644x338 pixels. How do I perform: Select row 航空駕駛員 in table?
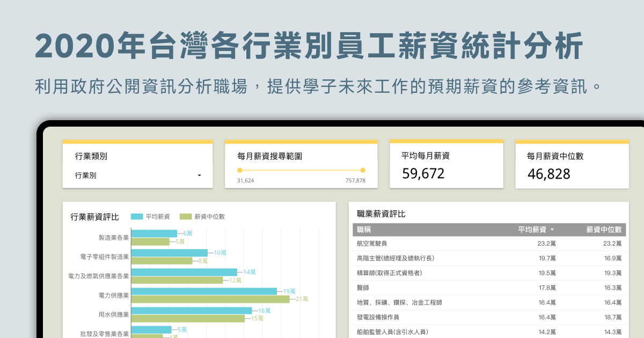click(x=489, y=244)
